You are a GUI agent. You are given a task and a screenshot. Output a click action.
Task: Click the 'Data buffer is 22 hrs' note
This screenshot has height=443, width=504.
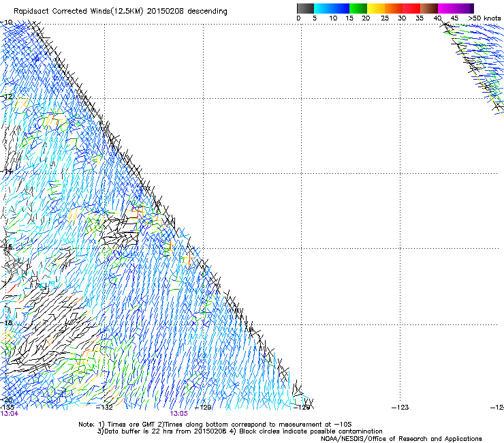pyautogui.click(x=240, y=431)
